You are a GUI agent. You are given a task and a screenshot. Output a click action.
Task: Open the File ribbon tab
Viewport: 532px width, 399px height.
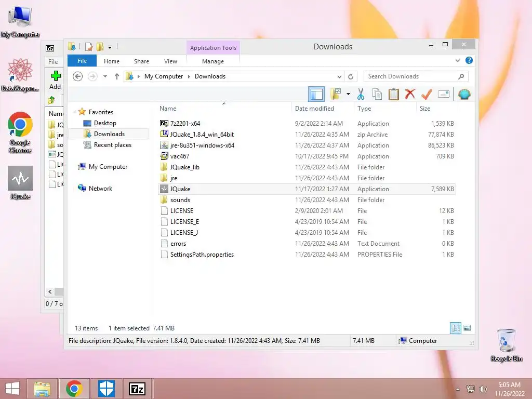coord(82,61)
